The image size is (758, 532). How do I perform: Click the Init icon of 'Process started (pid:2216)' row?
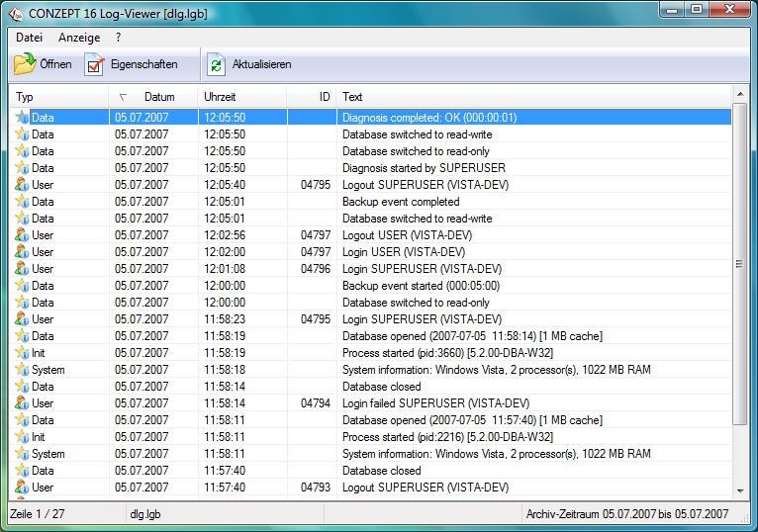(22, 437)
